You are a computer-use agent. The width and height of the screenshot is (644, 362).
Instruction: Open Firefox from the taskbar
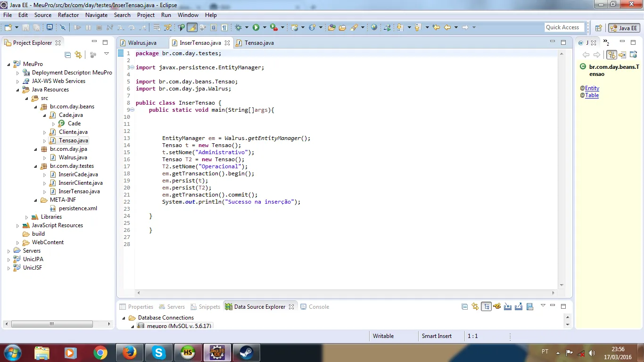[129, 353]
